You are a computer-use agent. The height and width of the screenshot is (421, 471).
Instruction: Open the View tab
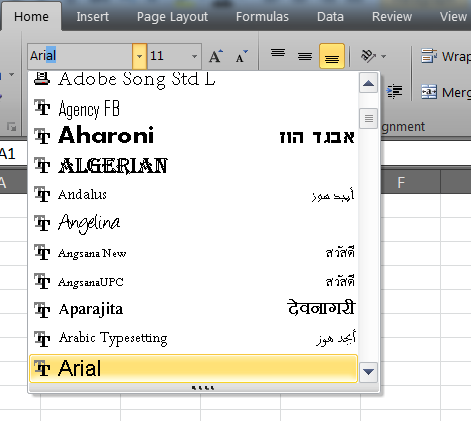[453, 17]
